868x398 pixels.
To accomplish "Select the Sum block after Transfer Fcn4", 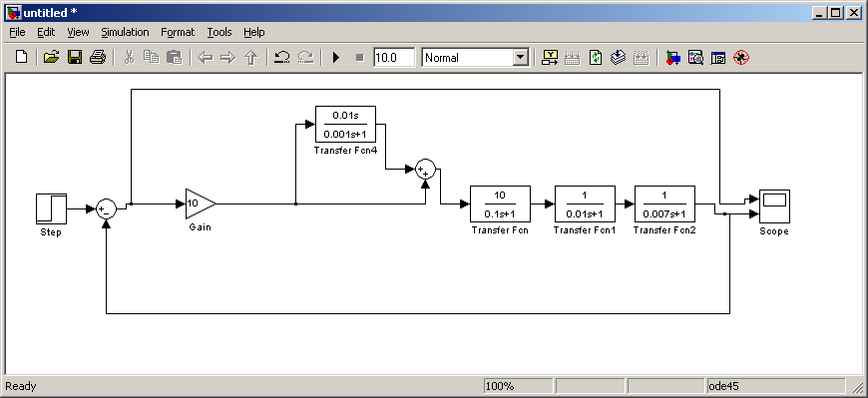I will pos(425,170).
